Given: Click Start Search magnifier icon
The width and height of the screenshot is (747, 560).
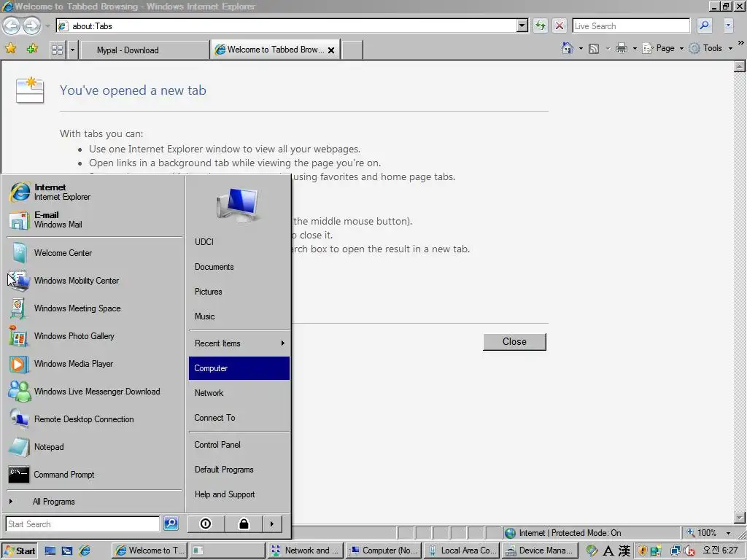Looking at the screenshot, I should click(x=171, y=524).
